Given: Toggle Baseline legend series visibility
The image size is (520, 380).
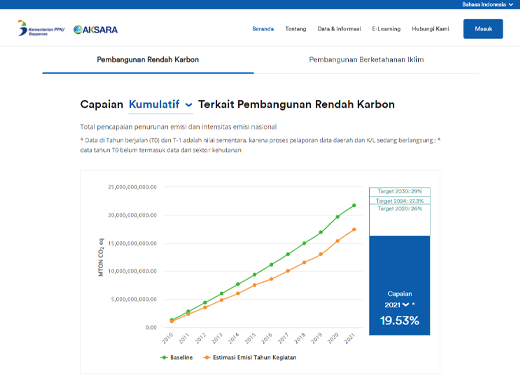Looking at the screenshot, I should 177,357.
